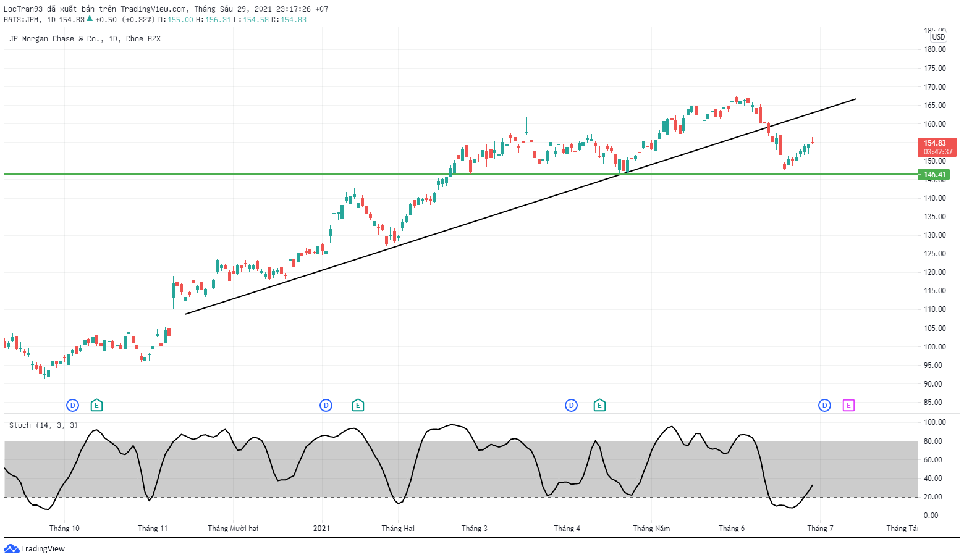Click the TradingView logo
This screenshot has height=560, width=964.
point(35,549)
